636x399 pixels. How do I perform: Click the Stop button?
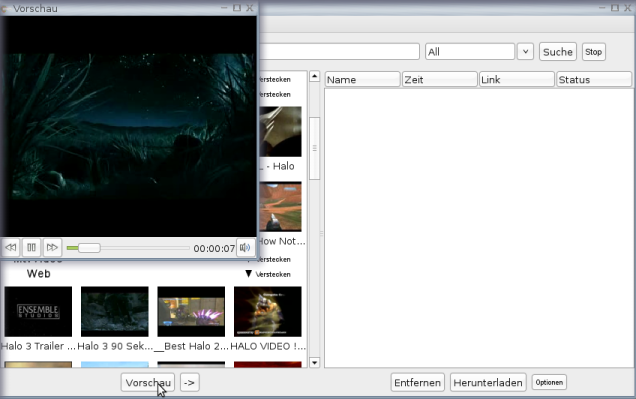click(x=593, y=52)
